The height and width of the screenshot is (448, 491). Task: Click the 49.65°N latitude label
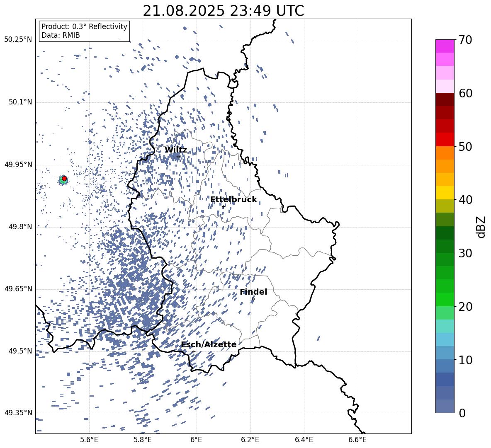(18, 289)
